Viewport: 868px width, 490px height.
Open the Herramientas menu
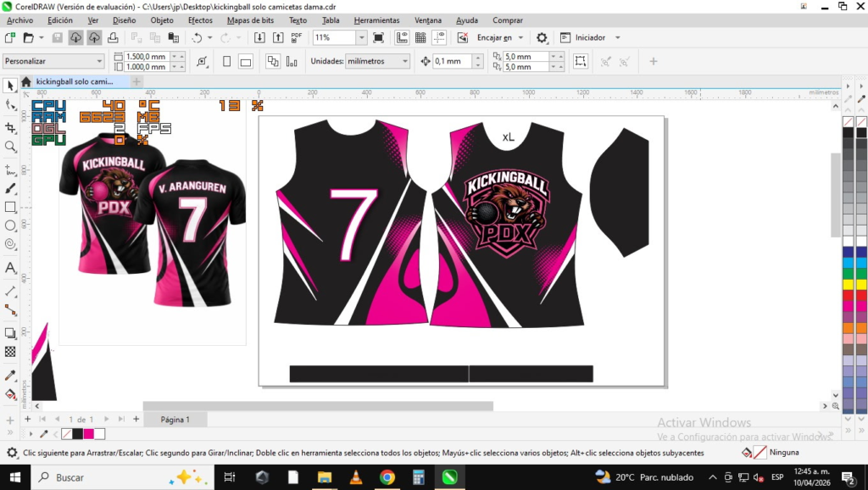(x=376, y=20)
